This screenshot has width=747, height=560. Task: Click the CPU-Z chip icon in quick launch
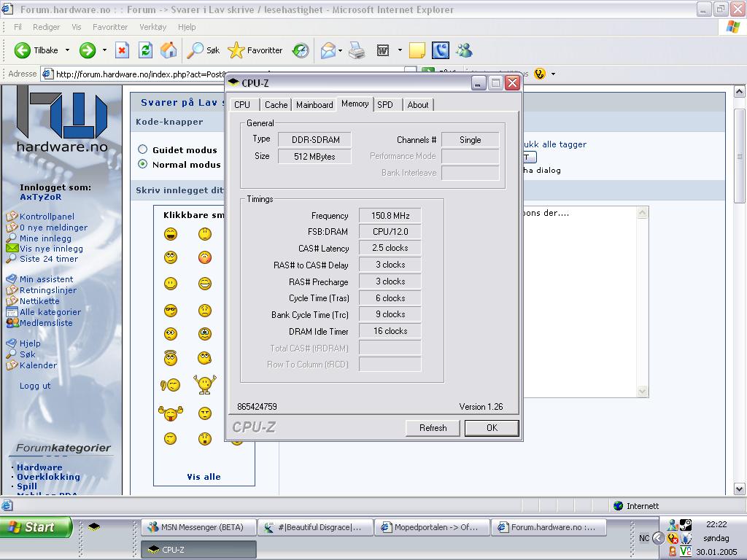click(94, 526)
